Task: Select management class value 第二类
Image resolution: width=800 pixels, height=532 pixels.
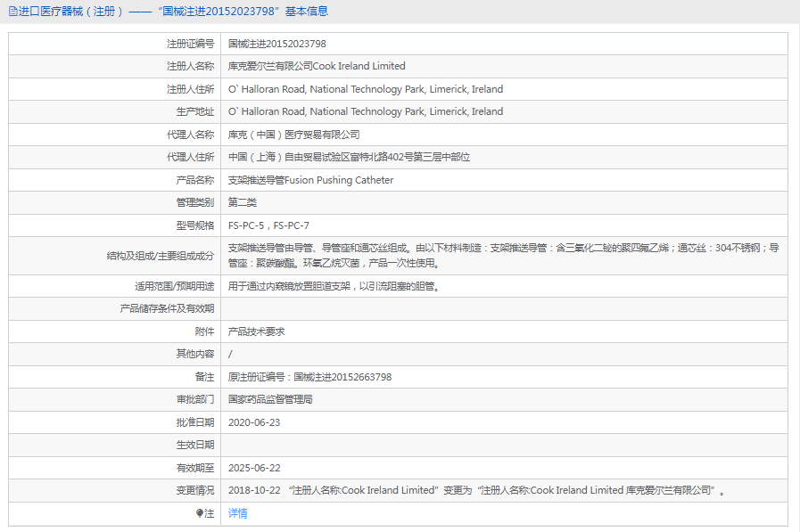Action: coord(243,202)
